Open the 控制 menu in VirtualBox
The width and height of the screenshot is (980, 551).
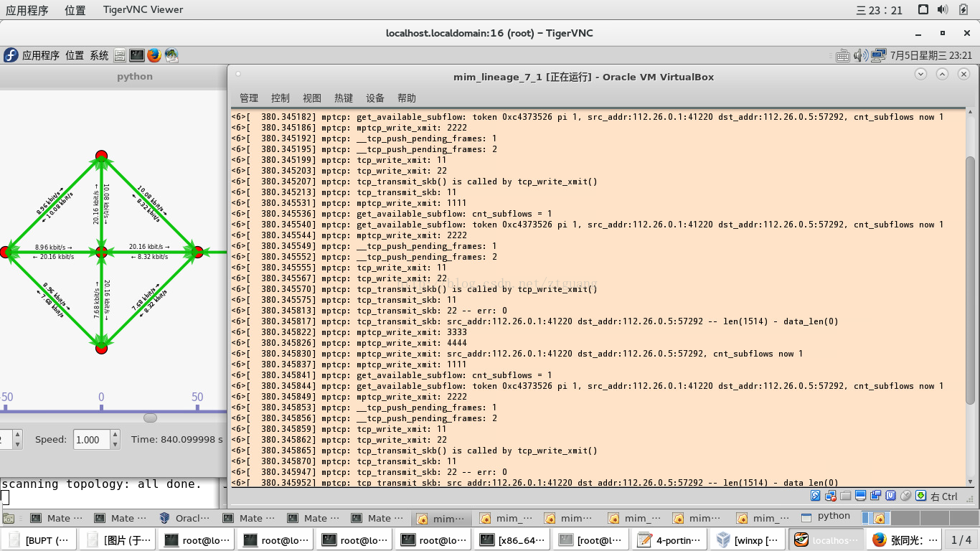pyautogui.click(x=281, y=98)
